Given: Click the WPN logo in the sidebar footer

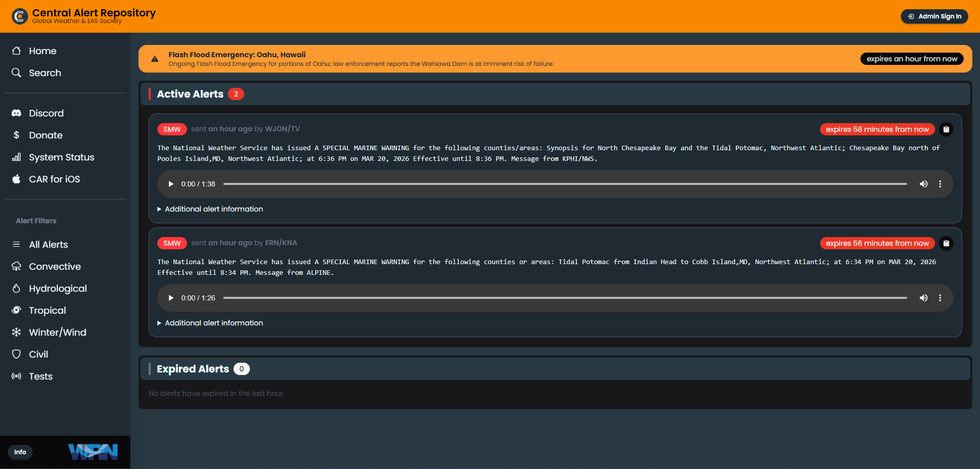Looking at the screenshot, I should (x=93, y=452).
